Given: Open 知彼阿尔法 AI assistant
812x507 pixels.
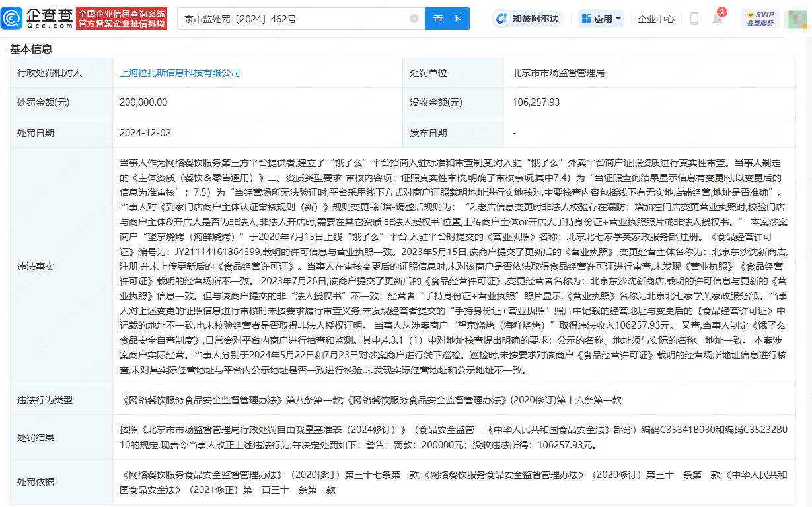Looking at the screenshot, I should pyautogui.click(x=527, y=19).
